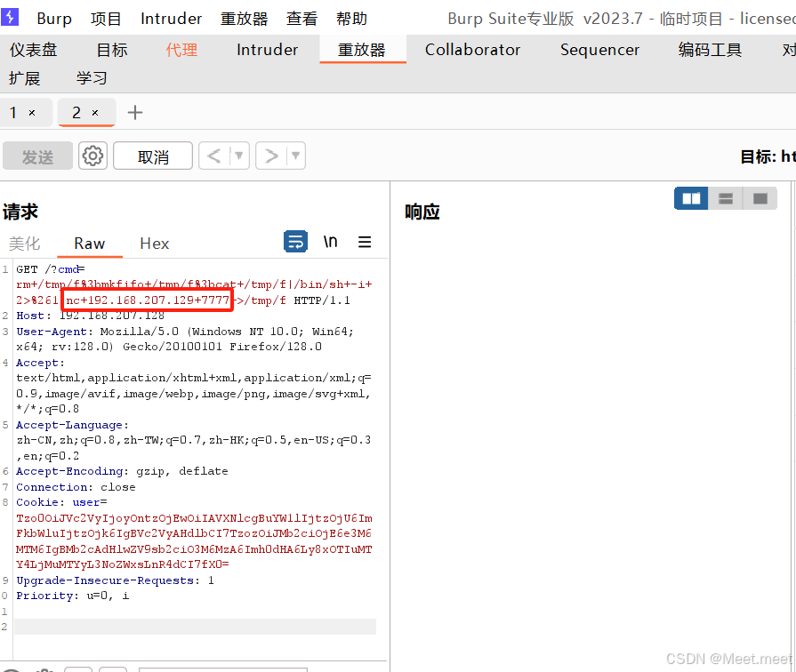Switch to the 编码工具 tab
The height and width of the screenshot is (672, 796).
pyautogui.click(x=710, y=50)
